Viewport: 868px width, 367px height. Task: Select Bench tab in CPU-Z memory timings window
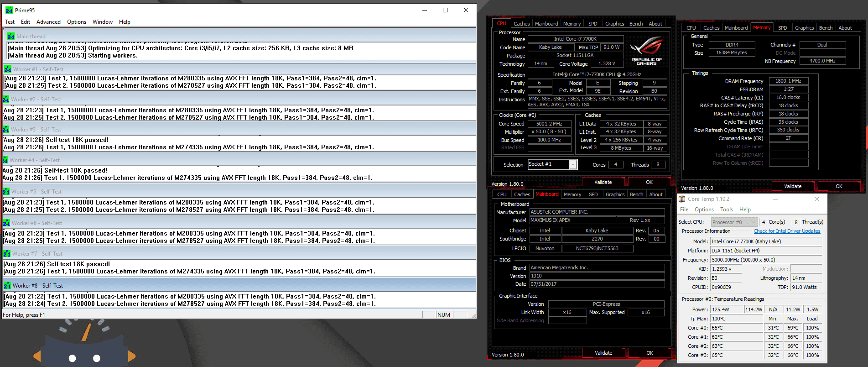[x=826, y=28]
